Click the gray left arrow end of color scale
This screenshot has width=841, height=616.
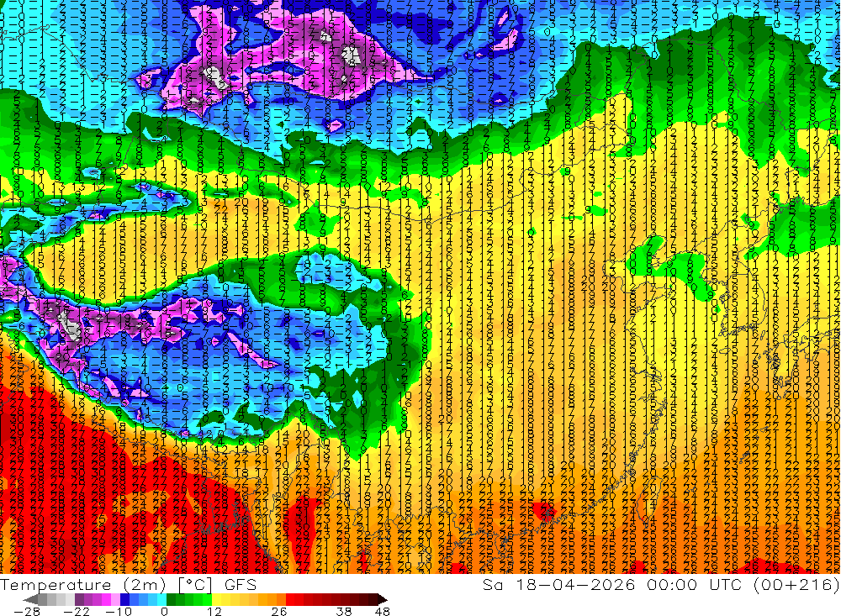(30, 600)
